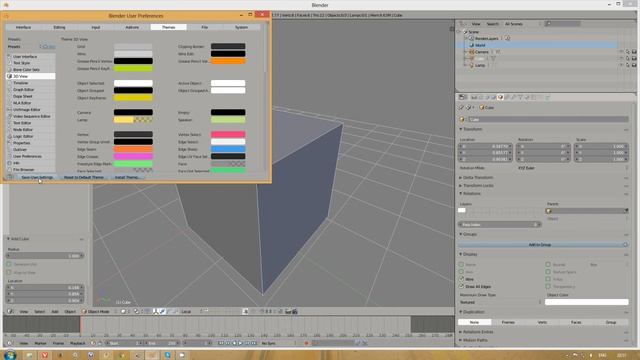Change the Lamp yellow color swatch

(x=133, y=120)
